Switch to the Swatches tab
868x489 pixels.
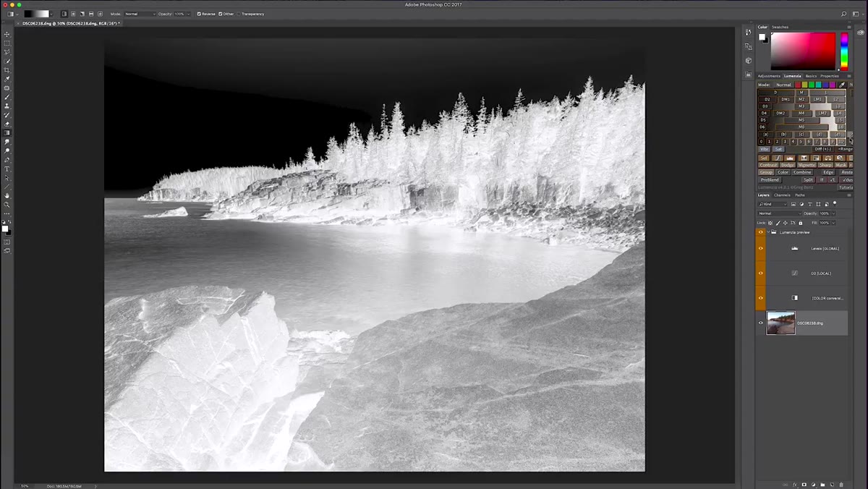780,27
